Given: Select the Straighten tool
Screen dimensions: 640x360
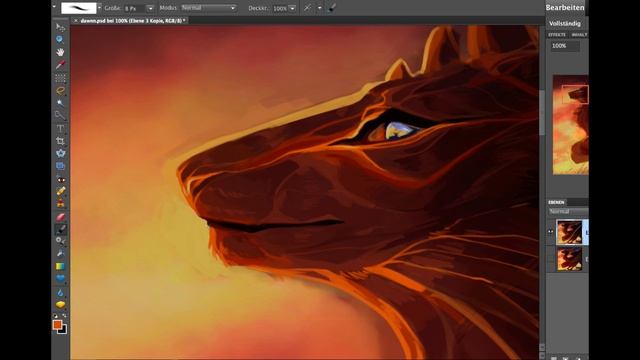Looking at the screenshot, I should click(60, 166).
